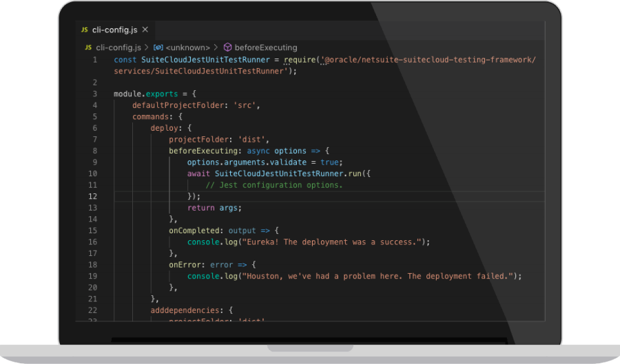Click the JS file icon in tab
Screen dimensions: 620x364
coord(84,30)
